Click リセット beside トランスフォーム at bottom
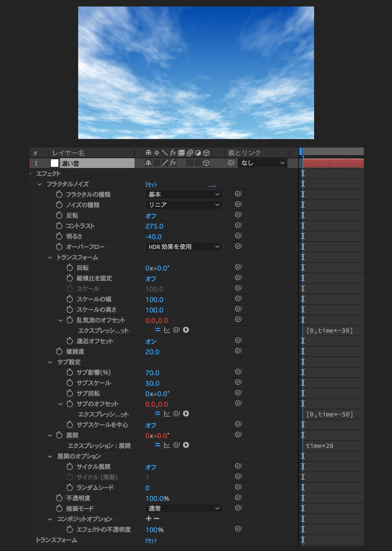The height and width of the screenshot is (551, 392). pyautogui.click(x=151, y=541)
